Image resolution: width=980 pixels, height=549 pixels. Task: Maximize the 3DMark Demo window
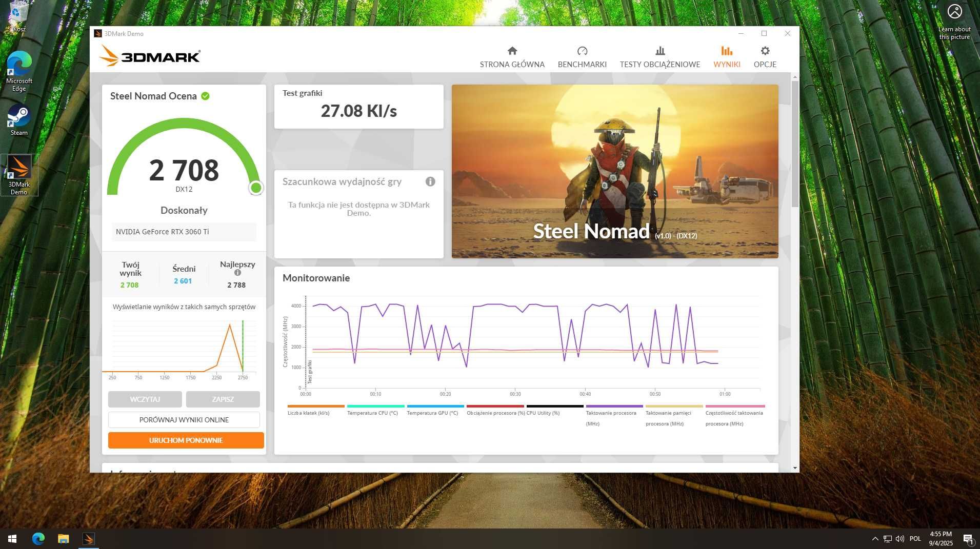coord(764,33)
